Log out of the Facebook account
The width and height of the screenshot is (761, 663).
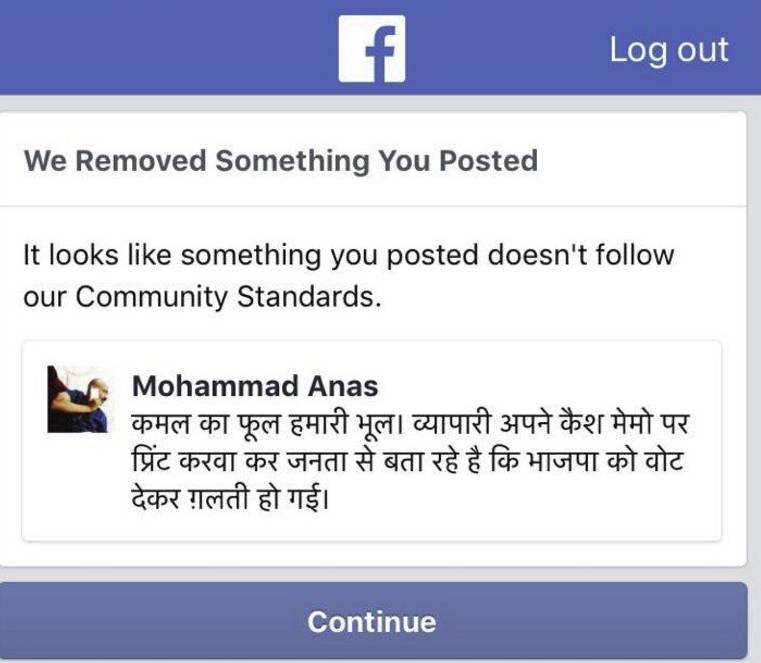[669, 50]
